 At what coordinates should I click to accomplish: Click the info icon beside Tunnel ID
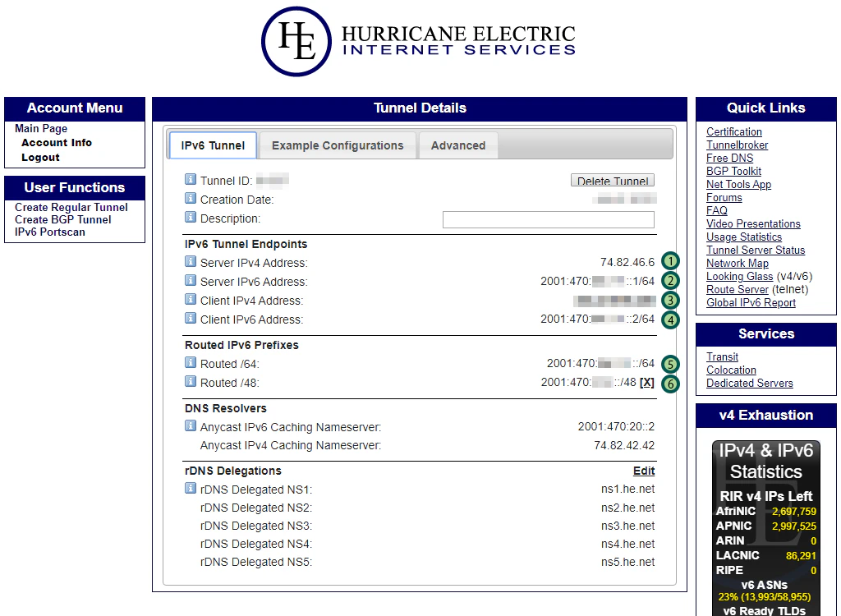tap(191, 179)
